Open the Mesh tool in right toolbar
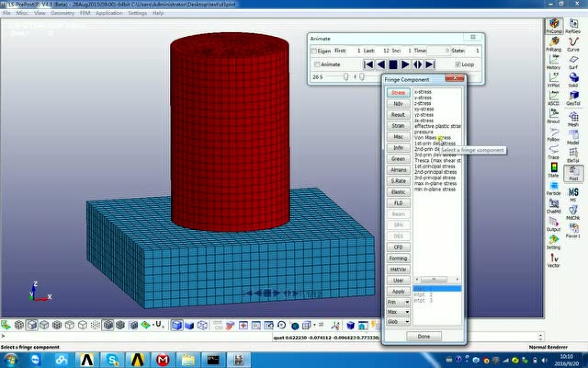The height and width of the screenshot is (368, 588). [x=573, y=119]
